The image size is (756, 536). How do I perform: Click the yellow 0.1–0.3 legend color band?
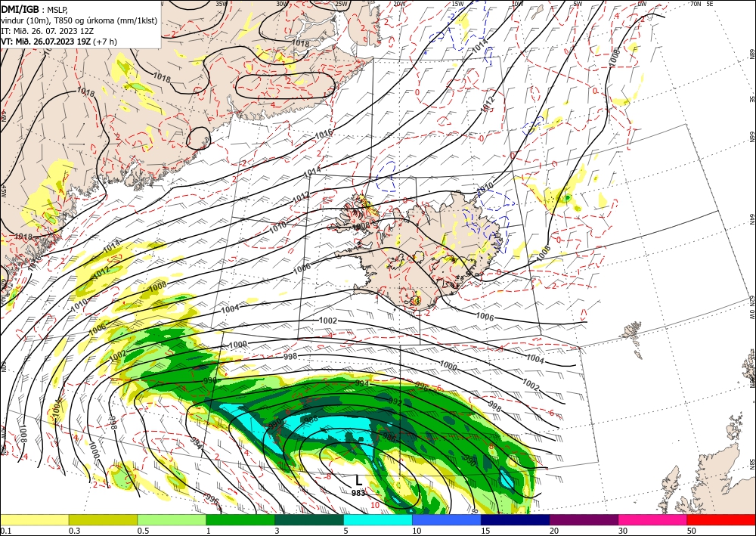click(34, 519)
